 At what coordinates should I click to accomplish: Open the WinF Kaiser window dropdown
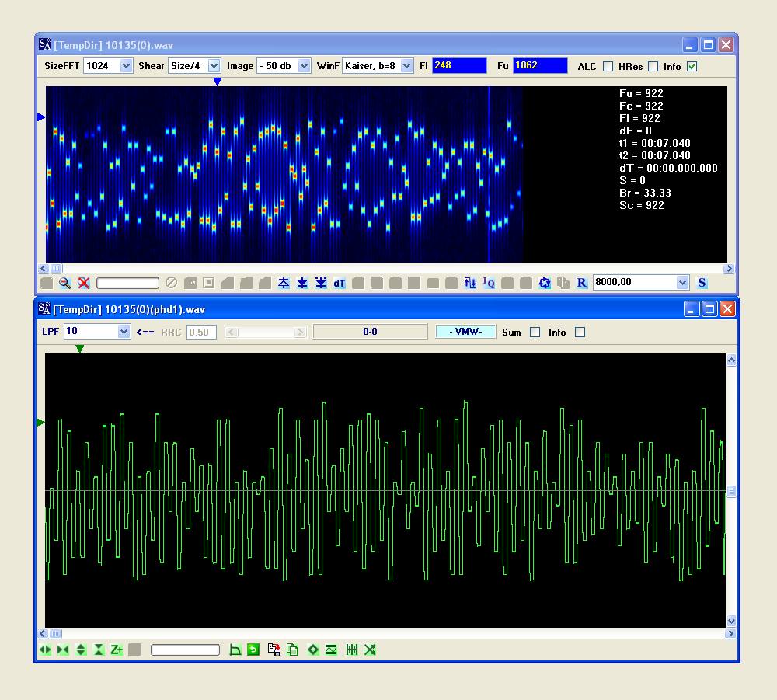pyautogui.click(x=406, y=66)
